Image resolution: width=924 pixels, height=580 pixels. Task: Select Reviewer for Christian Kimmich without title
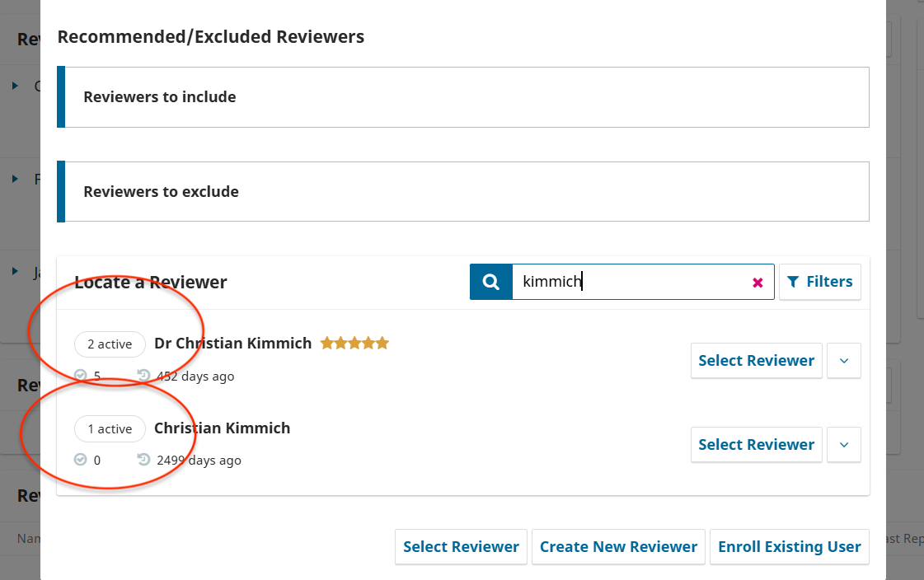pos(756,445)
